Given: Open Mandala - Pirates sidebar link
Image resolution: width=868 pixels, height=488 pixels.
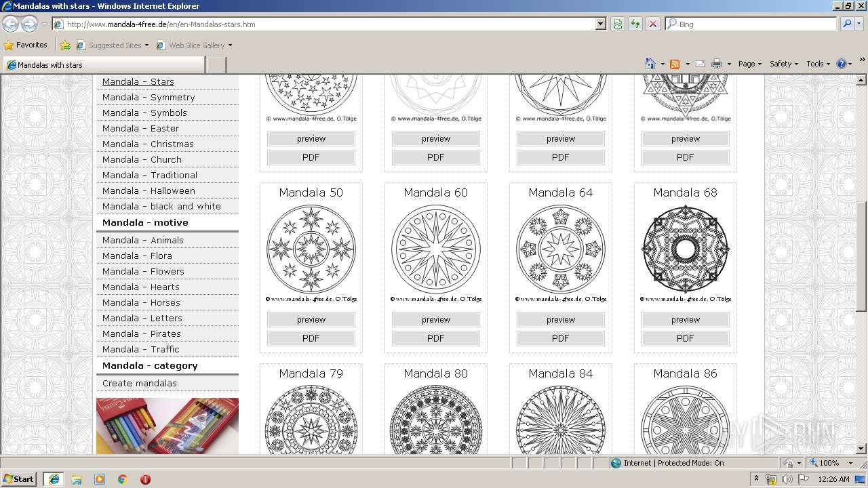Looking at the screenshot, I should tap(142, 333).
